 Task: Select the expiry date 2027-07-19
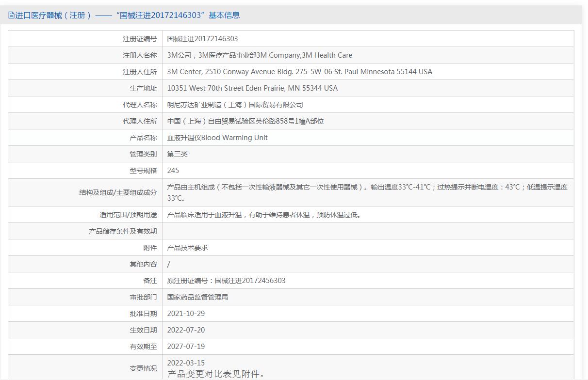coord(186,347)
